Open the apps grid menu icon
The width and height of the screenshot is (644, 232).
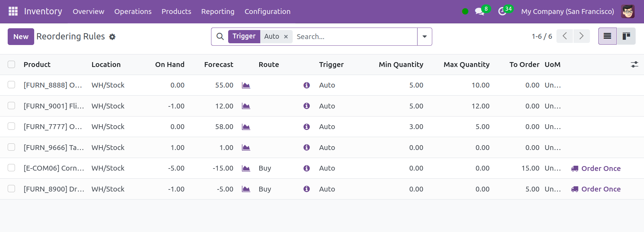(x=13, y=12)
